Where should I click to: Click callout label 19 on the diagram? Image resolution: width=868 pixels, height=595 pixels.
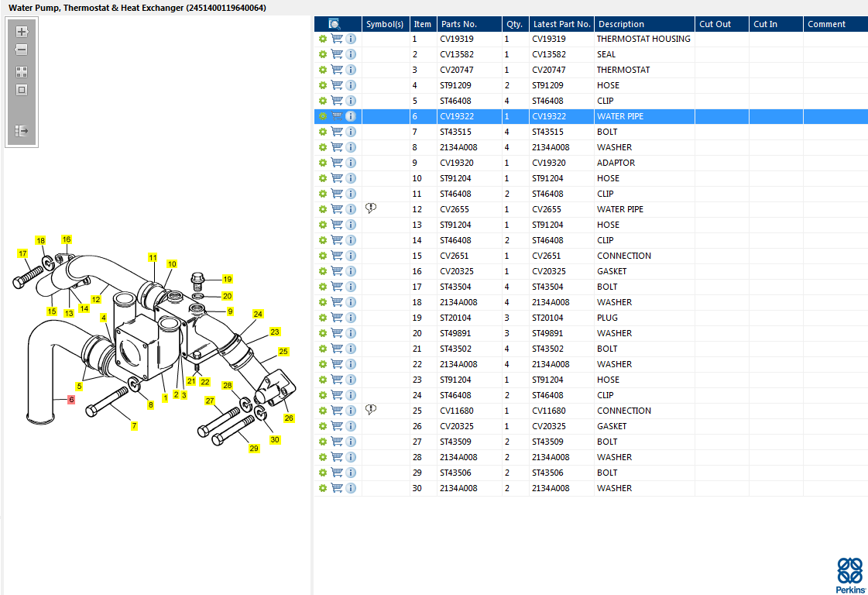tap(227, 279)
